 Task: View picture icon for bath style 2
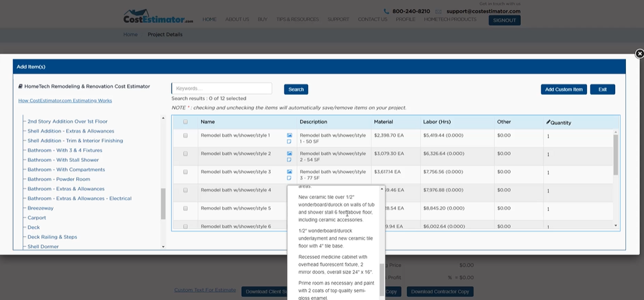point(289,154)
